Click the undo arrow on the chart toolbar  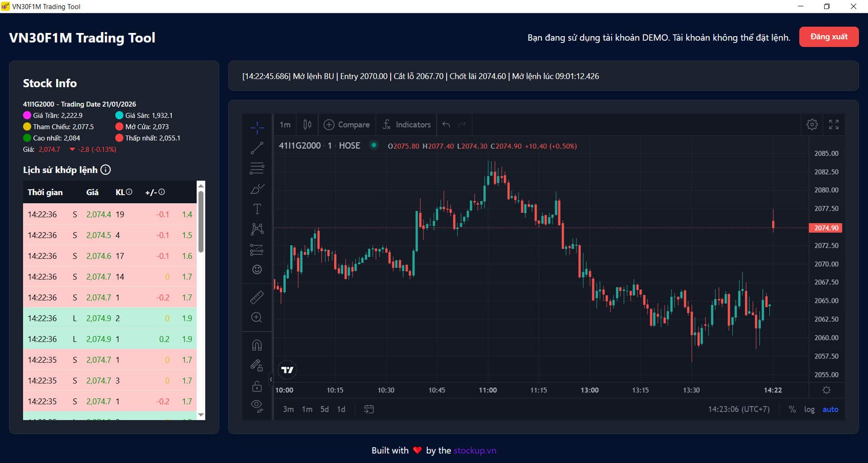coord(446,125)
